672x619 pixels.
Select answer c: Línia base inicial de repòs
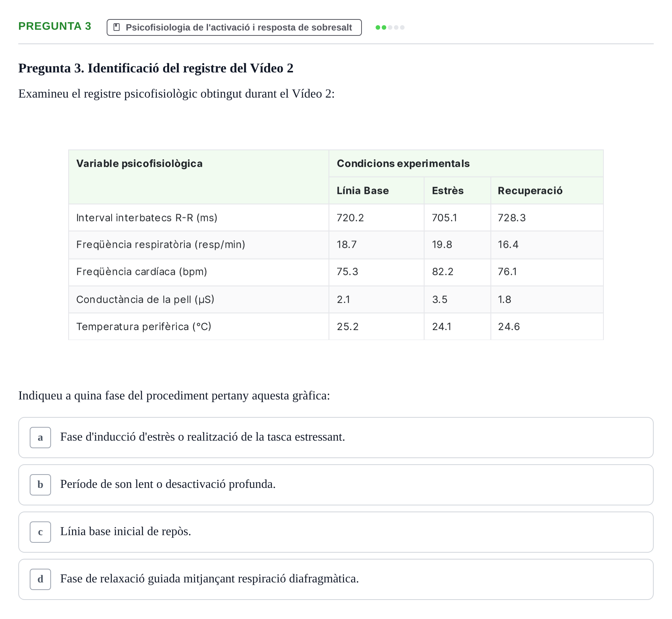click(x=336, y=532)
